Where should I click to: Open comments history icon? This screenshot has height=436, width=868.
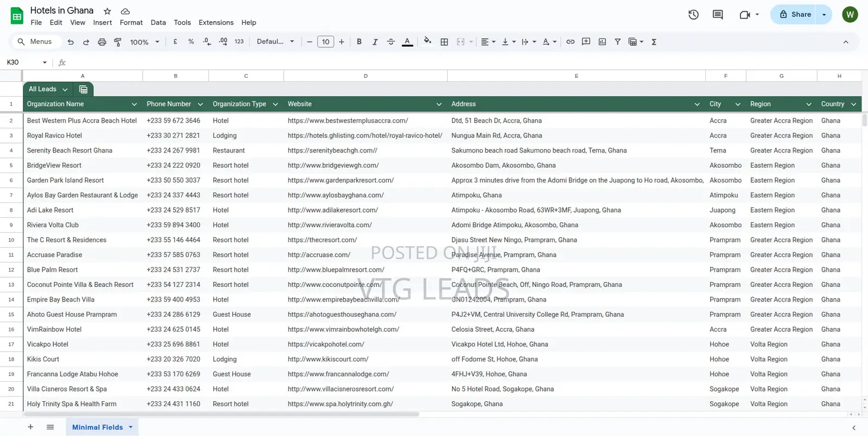[718, 15]
